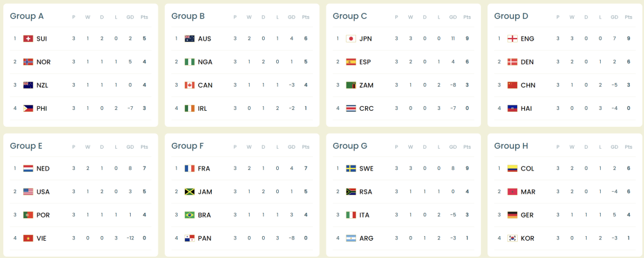
Task: Click the GD column header in Group E
Action: click(x=130, y=147)
